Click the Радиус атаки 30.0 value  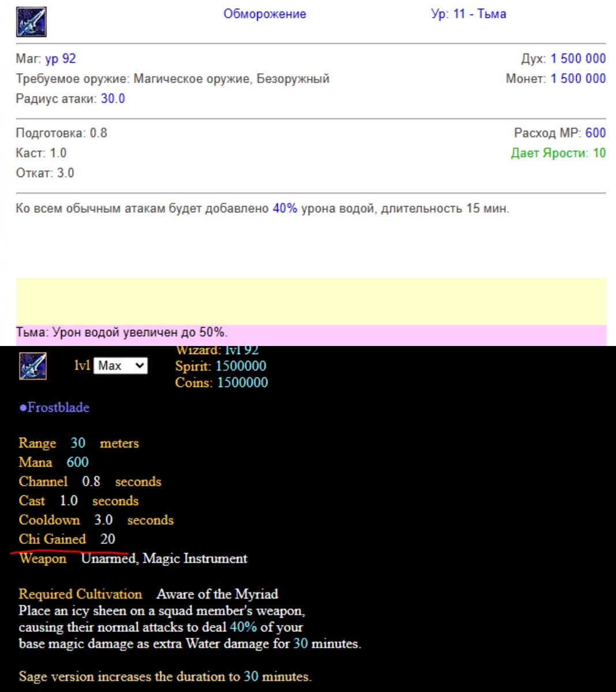(113, 99)
